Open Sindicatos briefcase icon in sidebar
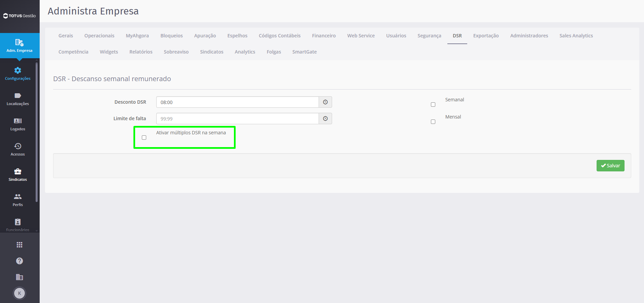The height and width of the screenshot is (303, 644). point(18,171)
